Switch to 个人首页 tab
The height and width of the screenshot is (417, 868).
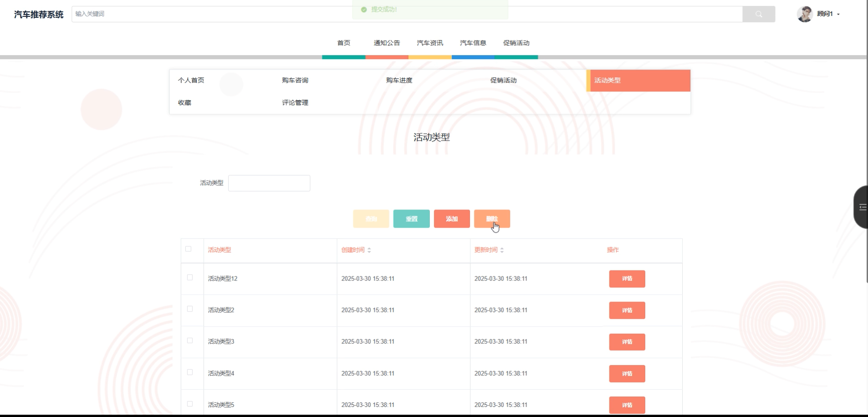pyautogui.click(x=191, y=80)
